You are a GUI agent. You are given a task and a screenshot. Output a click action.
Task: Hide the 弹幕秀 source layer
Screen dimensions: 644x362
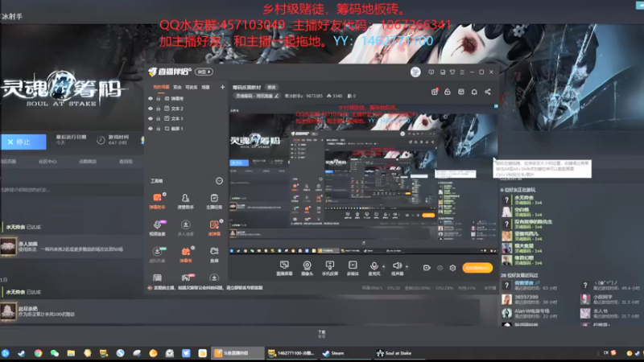coord(151,98)
